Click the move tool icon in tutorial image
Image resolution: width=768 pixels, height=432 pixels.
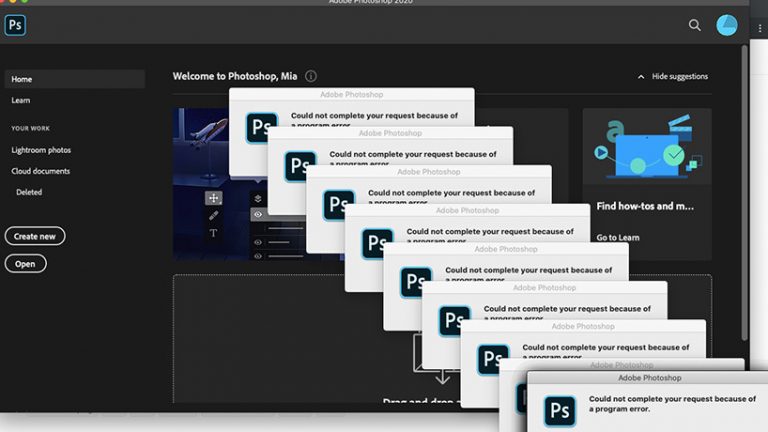tap(214, 198)
